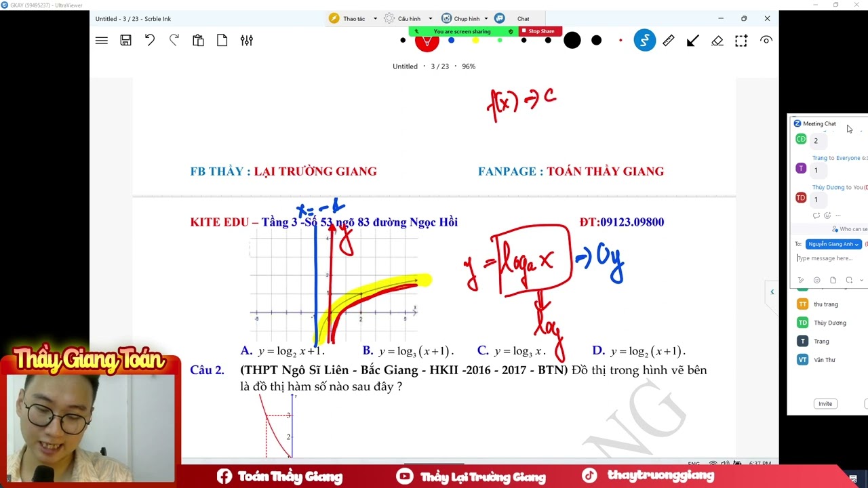Screen dimensions: 868x488
Task: Click the 3 / 23 page indicator
Action: click(440, 66)
